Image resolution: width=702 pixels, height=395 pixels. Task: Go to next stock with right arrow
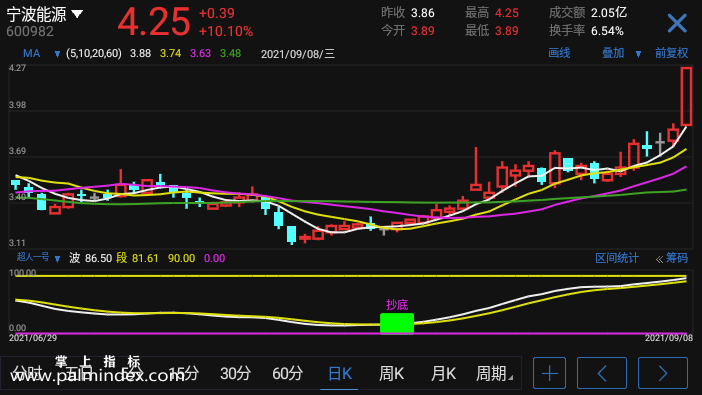663,373
